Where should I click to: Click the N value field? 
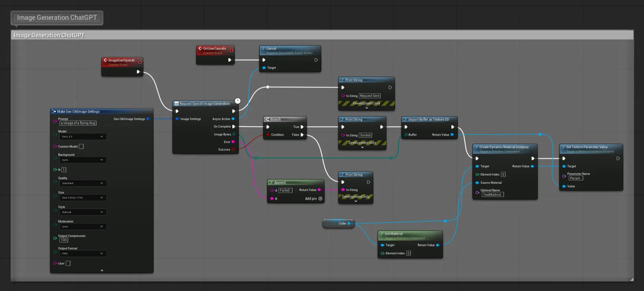click(x=64, y=170)
